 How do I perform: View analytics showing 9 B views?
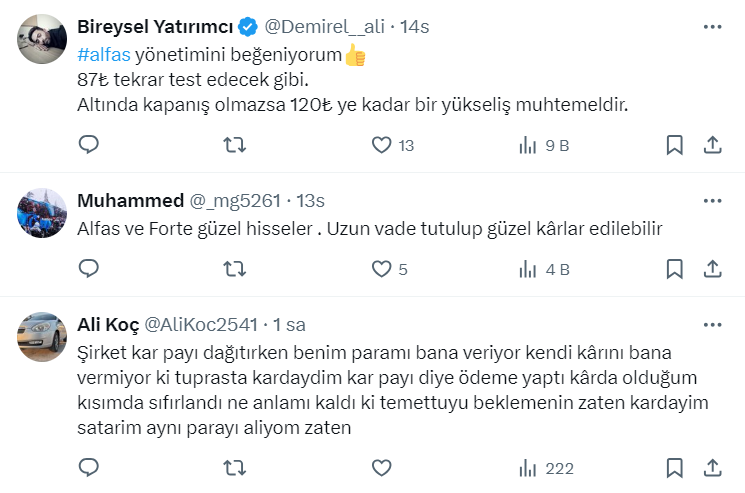(527, 146)
